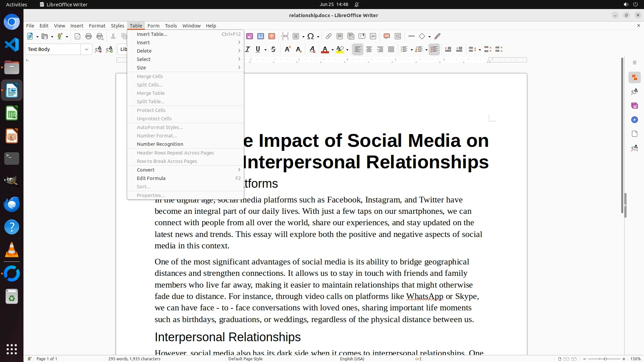Image resolution: width=644 pixels, height=362 pixels.
Task: Click the Insert Hyperlink icon
Action: (x=329, y=36)
